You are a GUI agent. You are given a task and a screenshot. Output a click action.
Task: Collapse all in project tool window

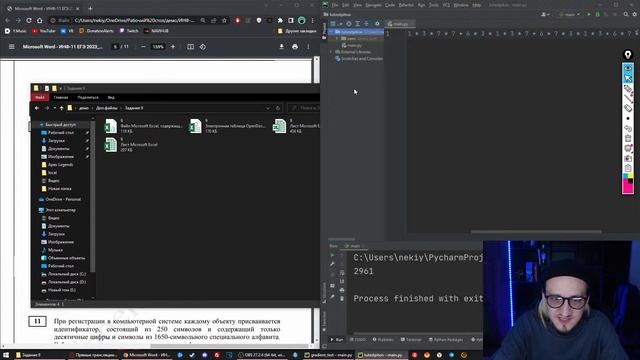366,24
